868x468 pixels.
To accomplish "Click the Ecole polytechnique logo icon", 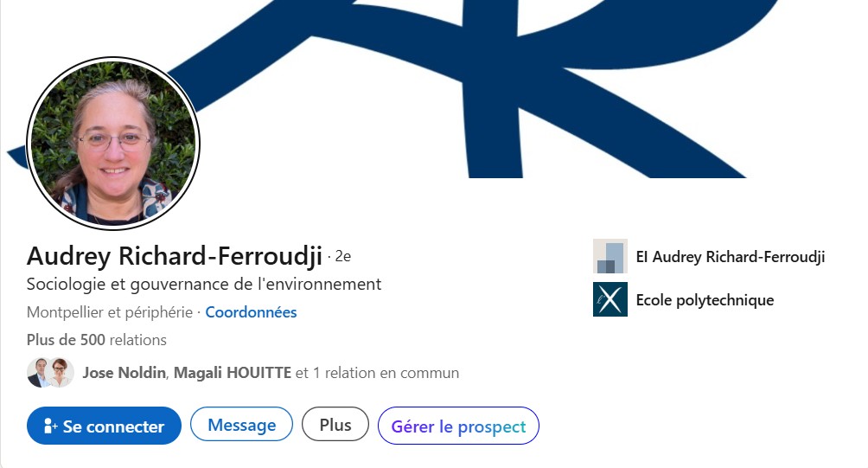I will tap(610, 300).
